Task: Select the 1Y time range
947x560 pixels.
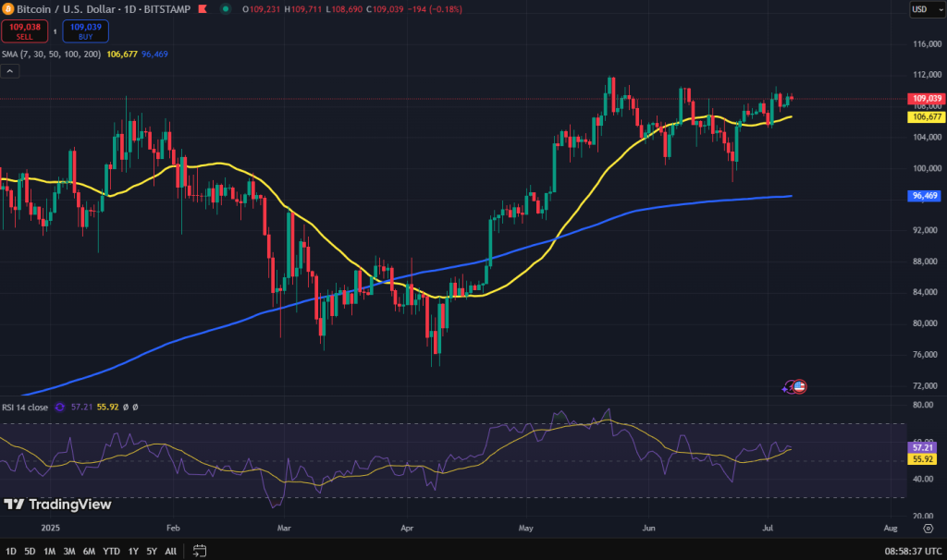Action: click(133, 551)
